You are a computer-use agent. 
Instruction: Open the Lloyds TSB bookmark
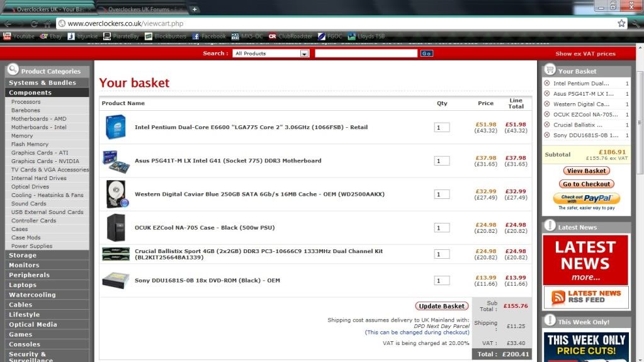(x=366, y=36)
